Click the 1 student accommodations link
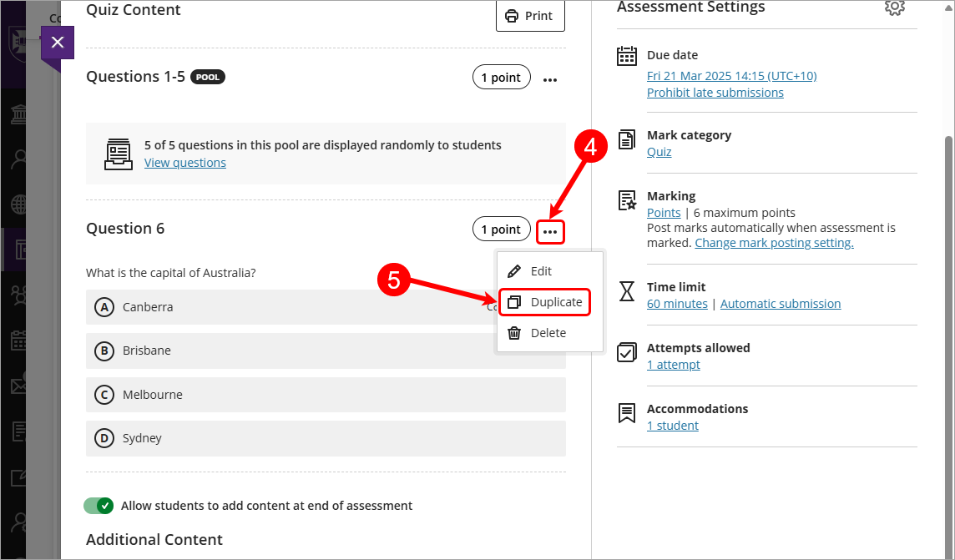The height and width of the screenshot is (560, 955). click(x=672, y=426)
